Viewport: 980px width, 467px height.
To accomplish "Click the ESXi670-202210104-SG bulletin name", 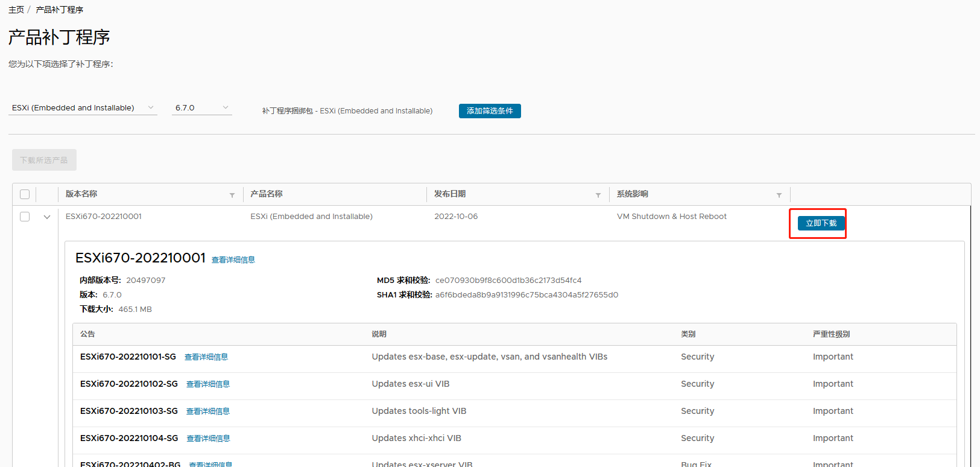I will 129,438.
